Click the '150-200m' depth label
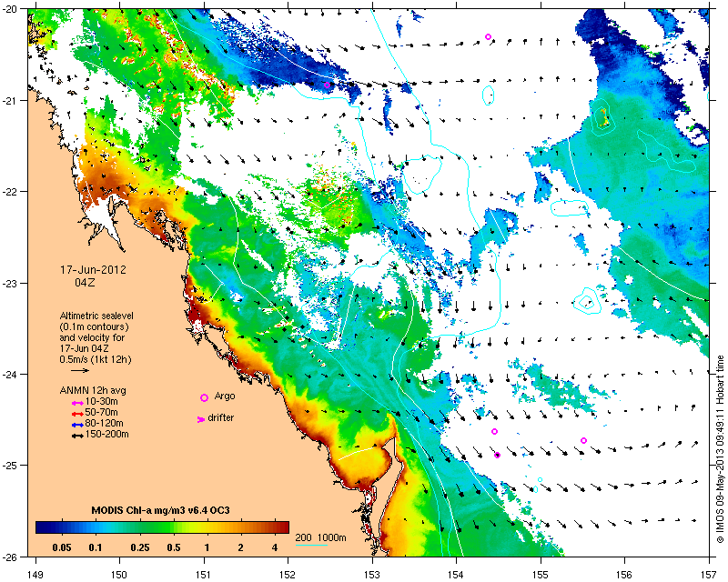728x582 pixels. point(106,435)
